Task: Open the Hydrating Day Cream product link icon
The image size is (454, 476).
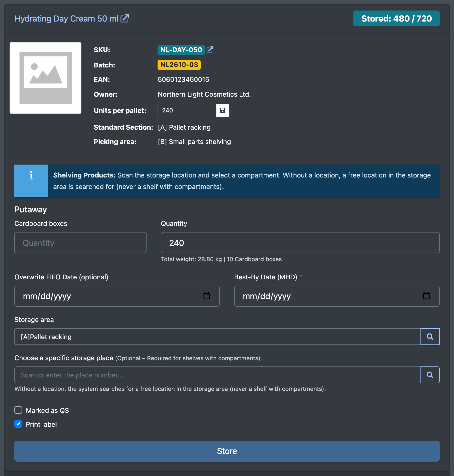Action: (125, 19)
